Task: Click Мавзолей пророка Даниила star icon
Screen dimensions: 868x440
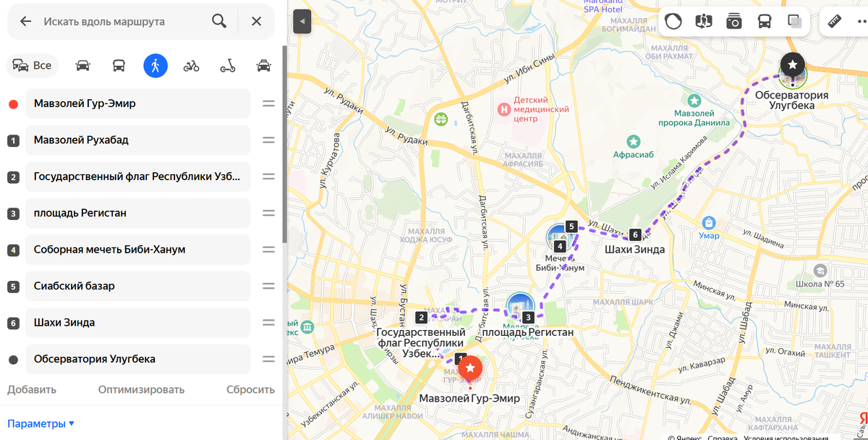Action: [694, 100]
